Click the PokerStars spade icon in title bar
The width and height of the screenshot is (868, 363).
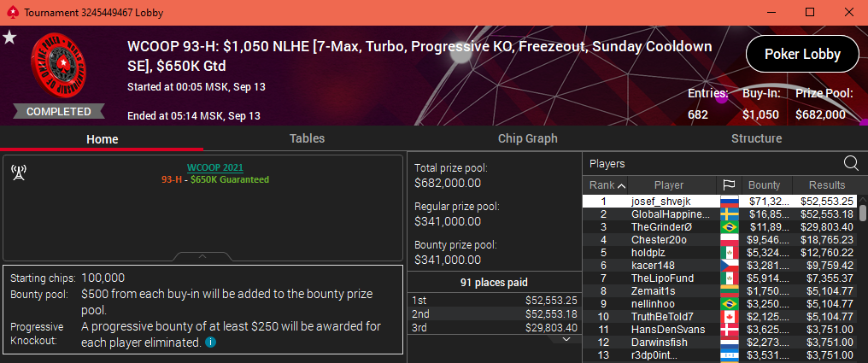(x=14, y=12)
